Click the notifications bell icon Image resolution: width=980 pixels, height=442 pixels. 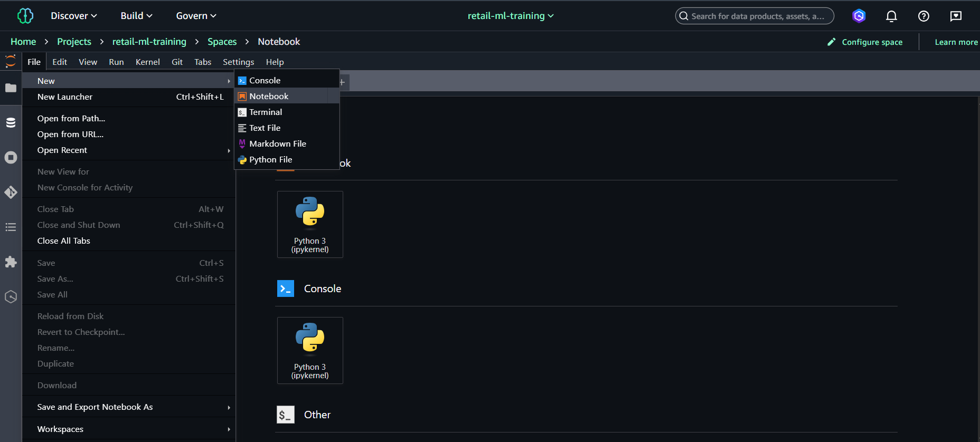(891, 16)
